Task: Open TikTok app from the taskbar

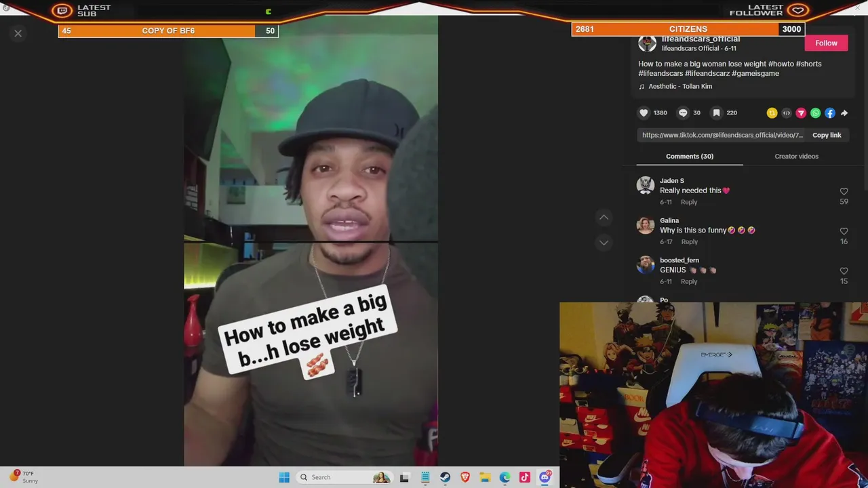Action: coord(525,477)
